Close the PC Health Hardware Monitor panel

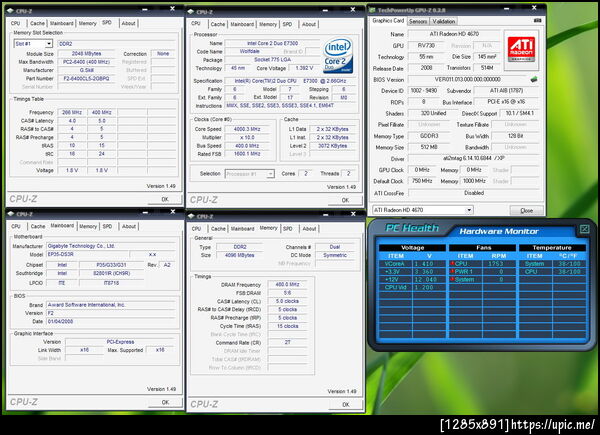point(584,229)
